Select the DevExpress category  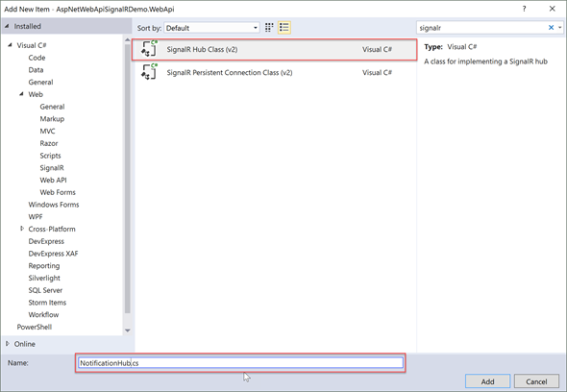[46, 241]
